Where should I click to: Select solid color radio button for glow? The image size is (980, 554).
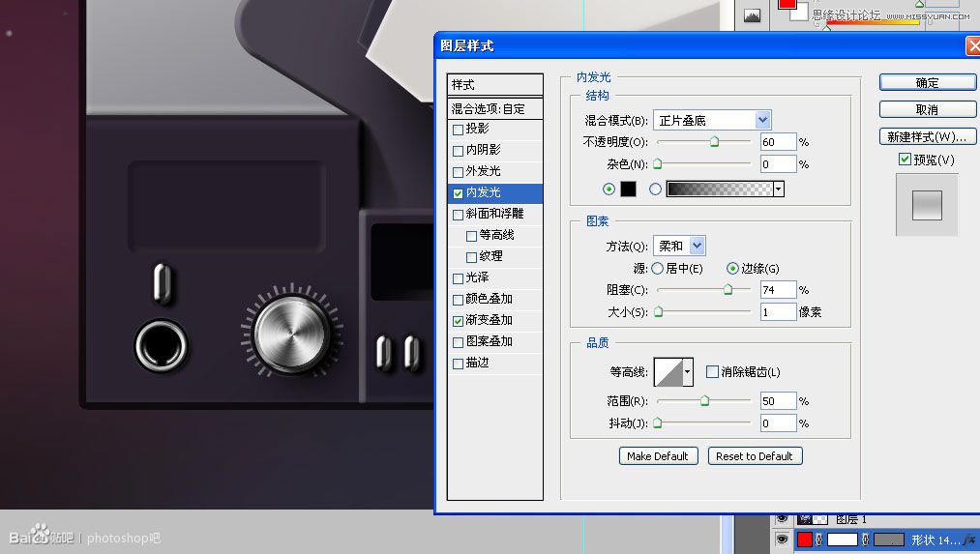tap(609, 190)
